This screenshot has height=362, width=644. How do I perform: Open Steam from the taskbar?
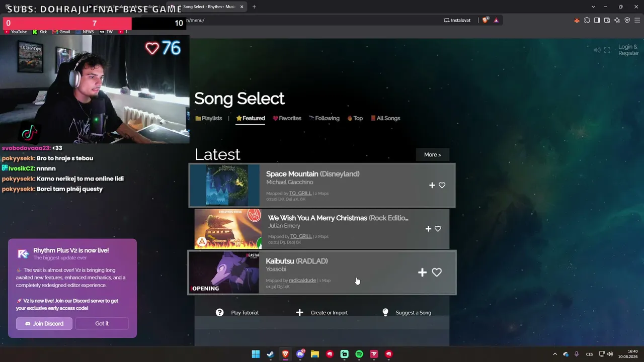pyautogui.click(x=271, y=354)
